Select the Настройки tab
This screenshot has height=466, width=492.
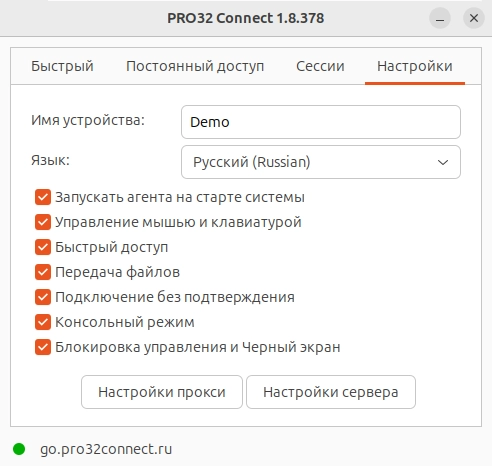(415, 66)
